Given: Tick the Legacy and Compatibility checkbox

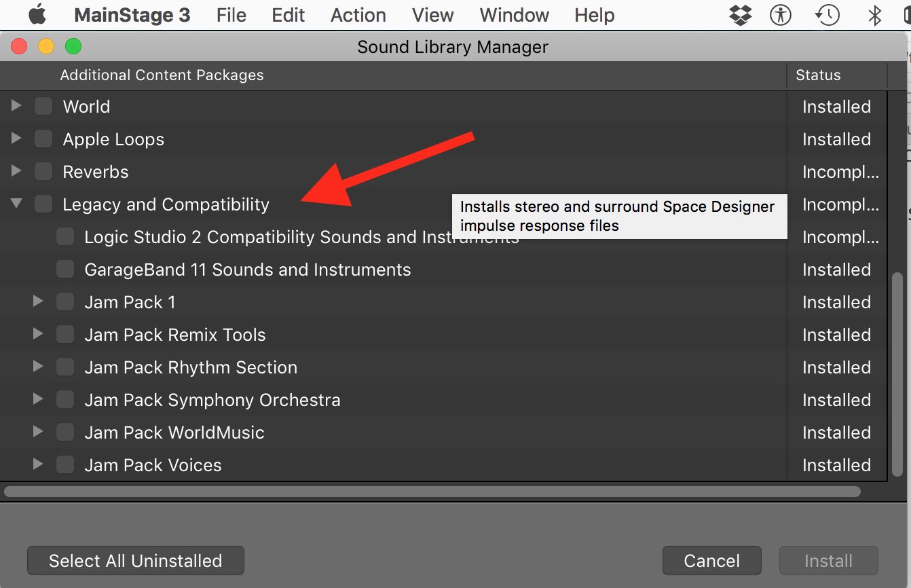Looking at the screenshot, I should tap(43, 204).
